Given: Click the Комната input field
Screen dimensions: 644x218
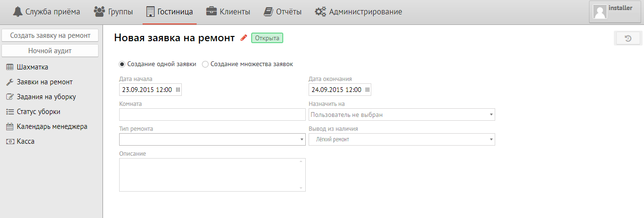Looking at the screenshot, I should 212,115.
